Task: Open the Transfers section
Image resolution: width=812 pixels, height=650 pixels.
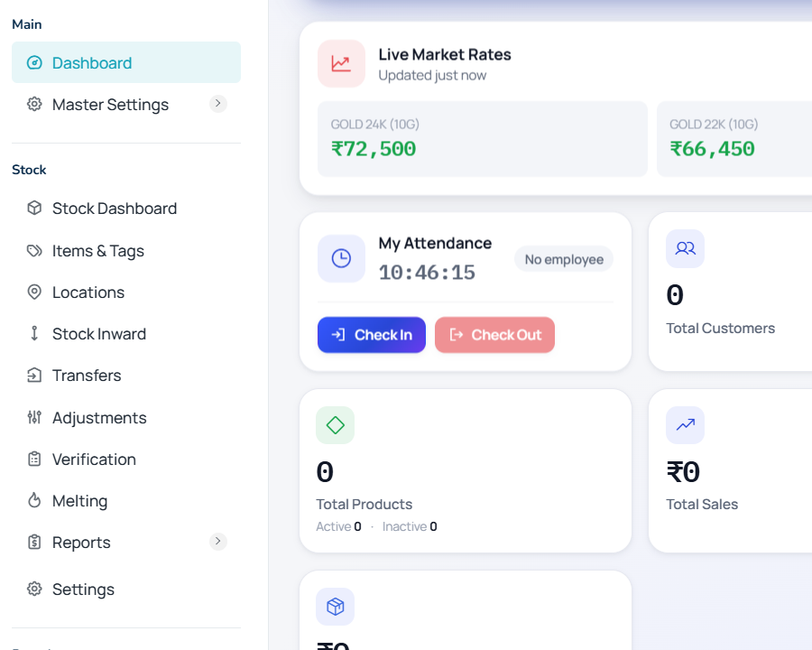Action: click(125, 376)
